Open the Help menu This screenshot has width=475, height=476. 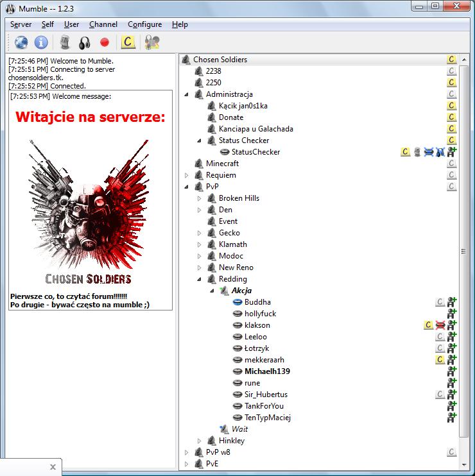[x=180, y=24]
